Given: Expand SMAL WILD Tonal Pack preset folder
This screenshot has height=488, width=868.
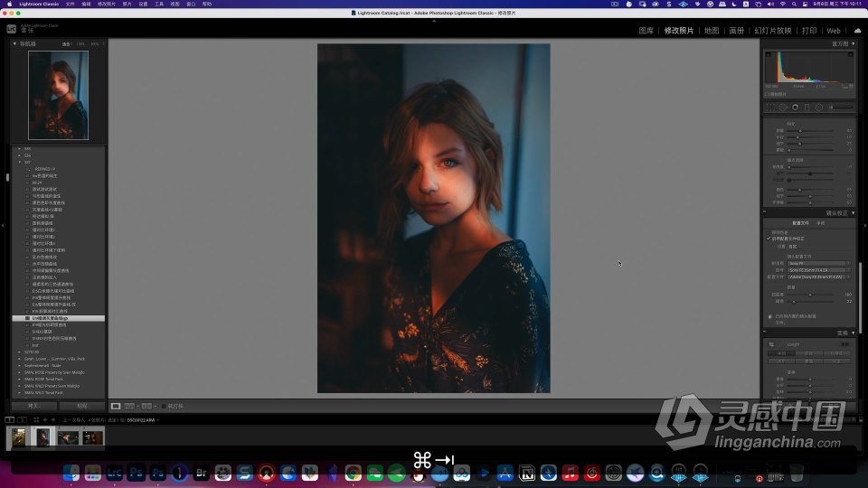Looking at the screenshot, I should coord(19,393).
